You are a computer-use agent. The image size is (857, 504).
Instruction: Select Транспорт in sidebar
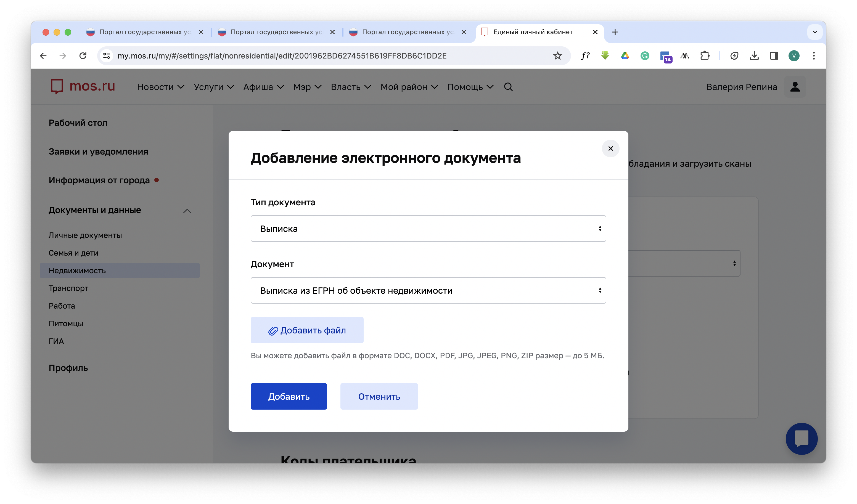(68, 288)
